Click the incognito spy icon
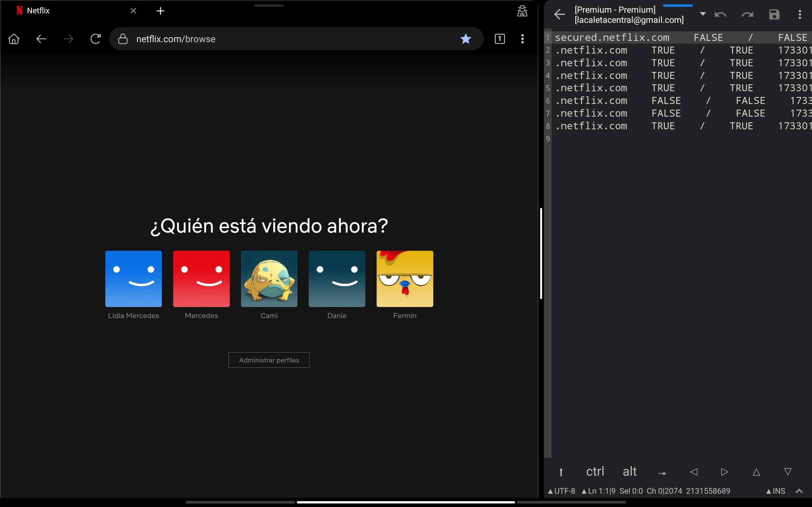 click(522, 11)
